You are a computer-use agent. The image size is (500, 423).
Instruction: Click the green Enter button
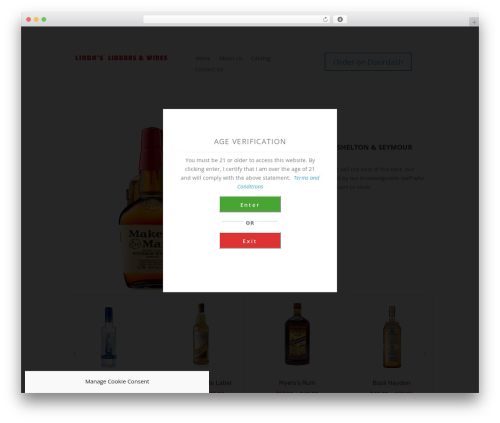click(x=250, y=204)
